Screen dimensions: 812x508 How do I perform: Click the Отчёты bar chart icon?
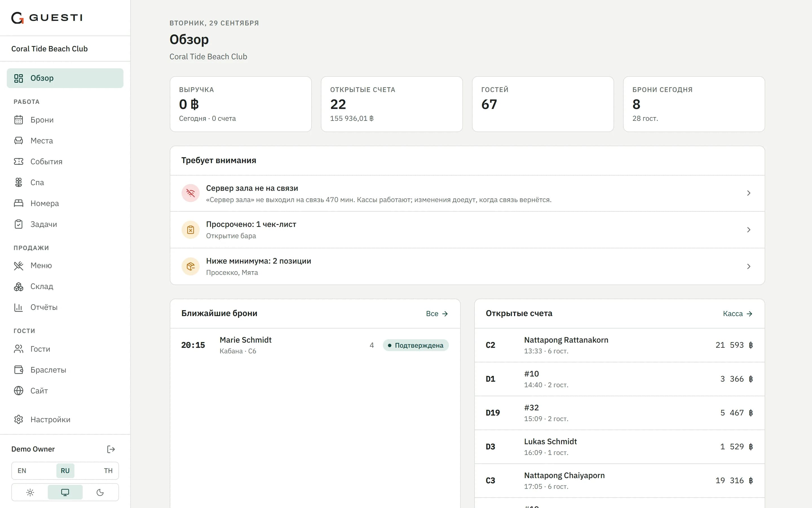coord(18,307)
